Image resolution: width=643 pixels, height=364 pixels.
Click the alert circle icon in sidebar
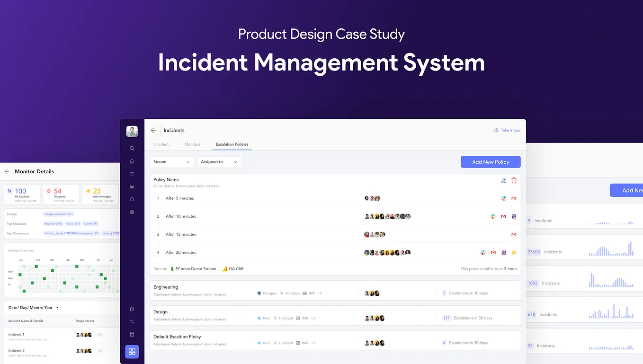click(132, 199)
